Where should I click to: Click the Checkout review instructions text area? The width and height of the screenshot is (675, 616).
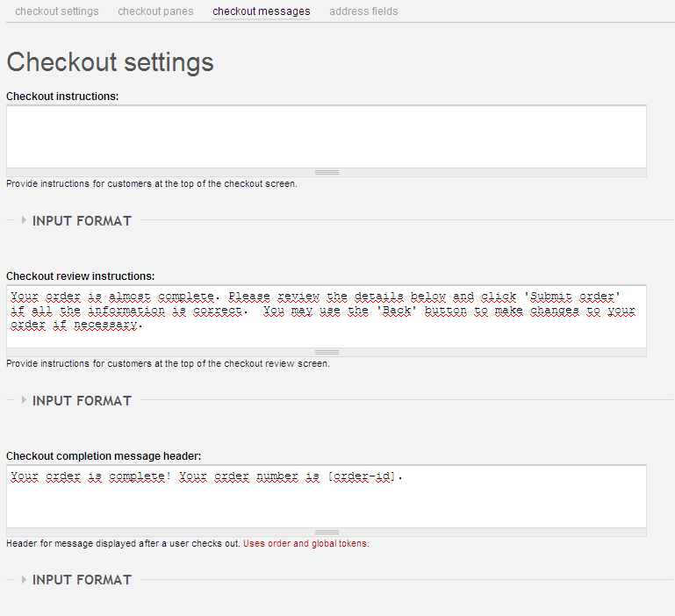pos(327,317)
